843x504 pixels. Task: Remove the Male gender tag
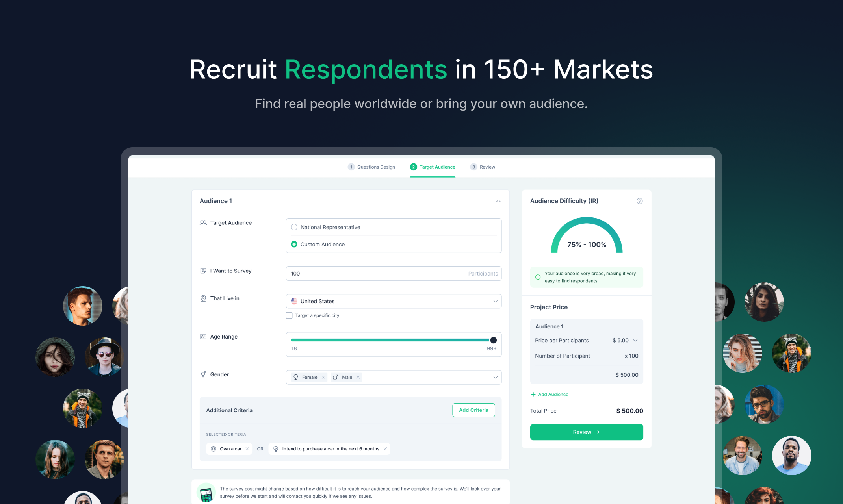(x=358, y=377)
